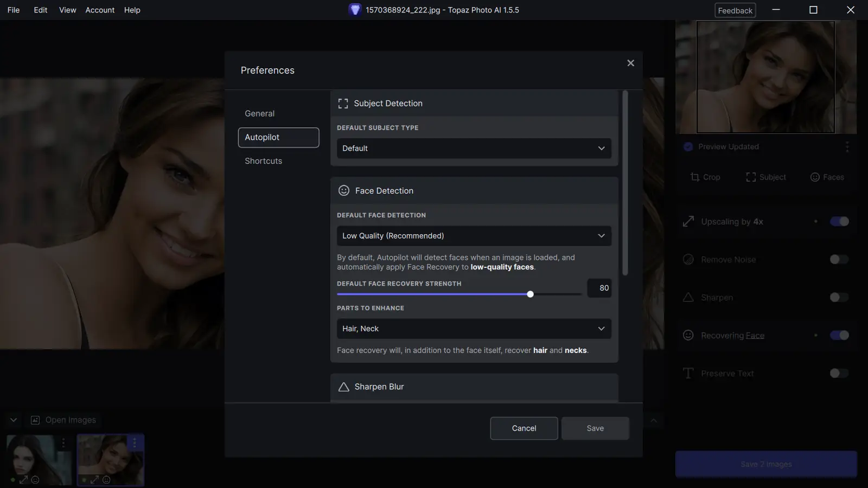Click Save in the Preferences dialog

(595, 428)
